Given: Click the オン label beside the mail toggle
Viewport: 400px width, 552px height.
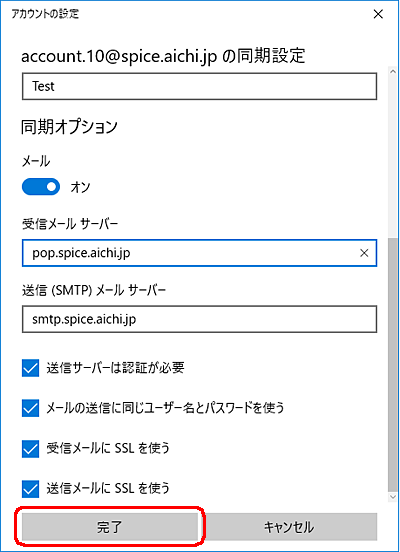Looking at the screenshot, I should click(81, 187).
